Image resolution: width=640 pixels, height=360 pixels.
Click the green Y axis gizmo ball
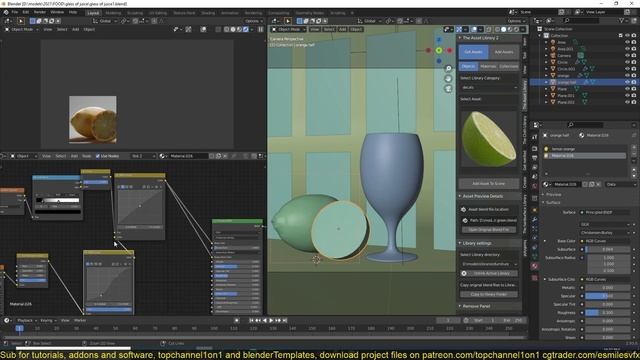pyautogui.click(x=439, y=50)
